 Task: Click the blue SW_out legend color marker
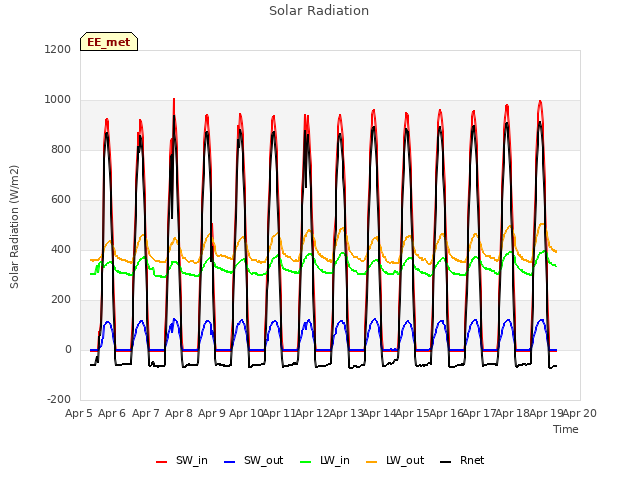[230, 462]
